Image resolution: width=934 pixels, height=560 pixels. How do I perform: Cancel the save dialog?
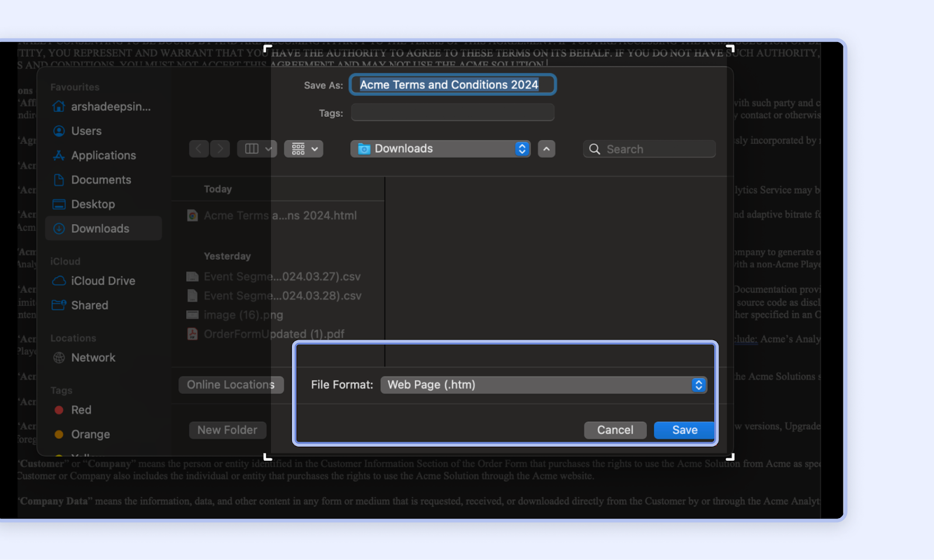click(615, 430)
